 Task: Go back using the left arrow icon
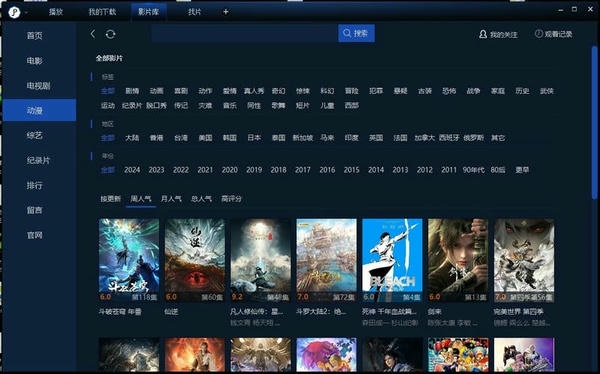pyautogui.click(x=93, y=34)
